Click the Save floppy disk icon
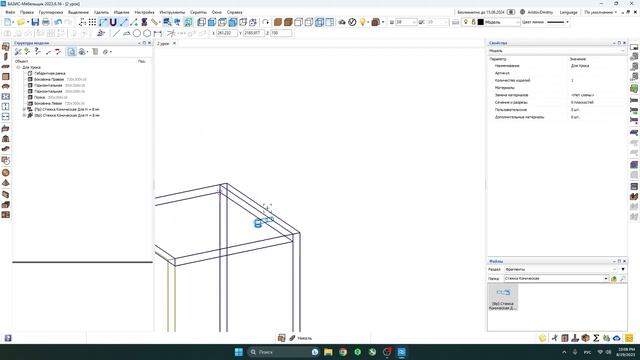This screenshot has width=640, height=360. point(35,22)
